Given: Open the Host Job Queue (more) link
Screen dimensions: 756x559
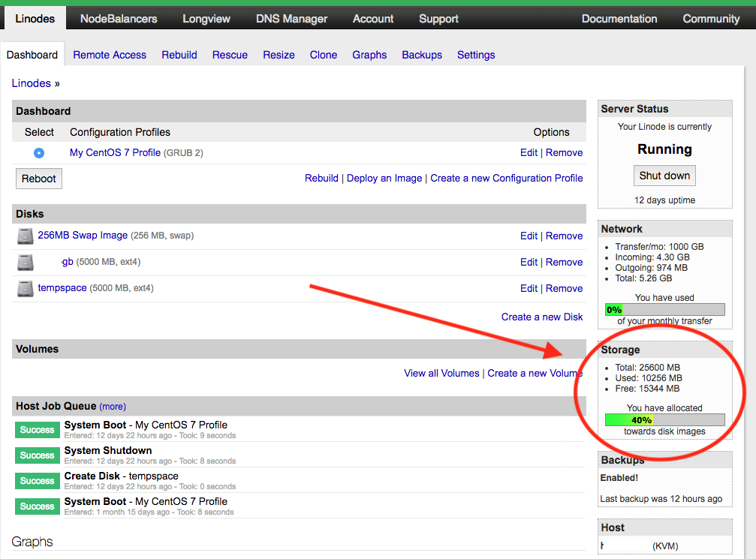Looking at the screenshot, I should 113,407.
